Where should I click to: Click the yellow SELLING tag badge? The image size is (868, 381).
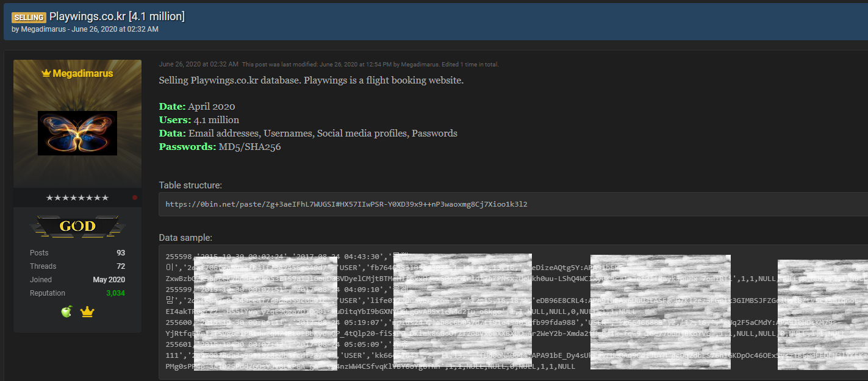[x=28, y=17]
